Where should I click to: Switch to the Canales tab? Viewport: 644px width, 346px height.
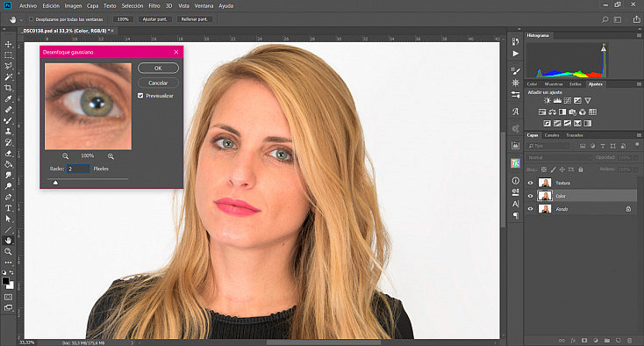pos(552,135)
